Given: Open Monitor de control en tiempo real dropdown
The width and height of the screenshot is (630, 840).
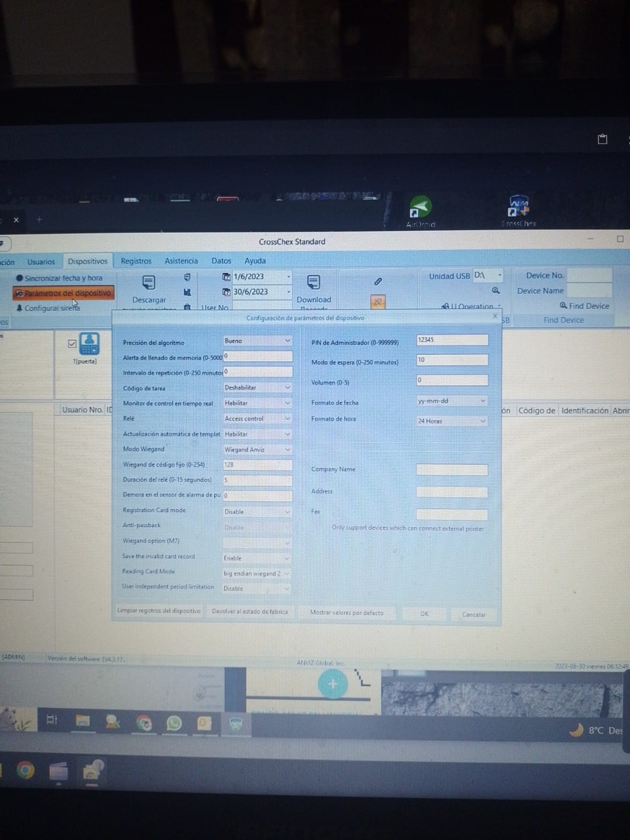Looking at the screenshot, I should pos(257,403).
